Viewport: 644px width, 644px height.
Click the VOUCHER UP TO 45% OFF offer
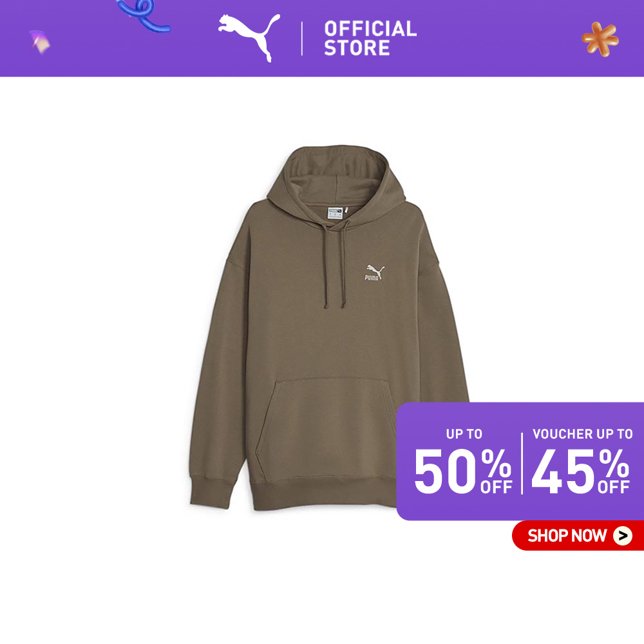coord(582,461)
